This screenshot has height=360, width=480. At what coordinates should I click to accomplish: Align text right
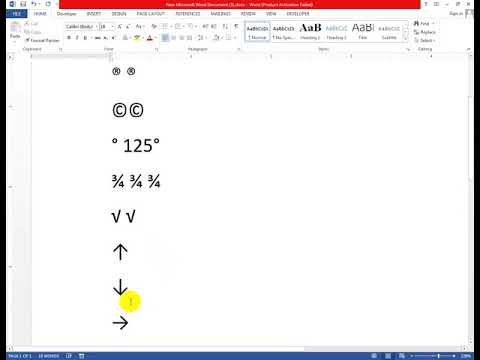pos(182,38)
